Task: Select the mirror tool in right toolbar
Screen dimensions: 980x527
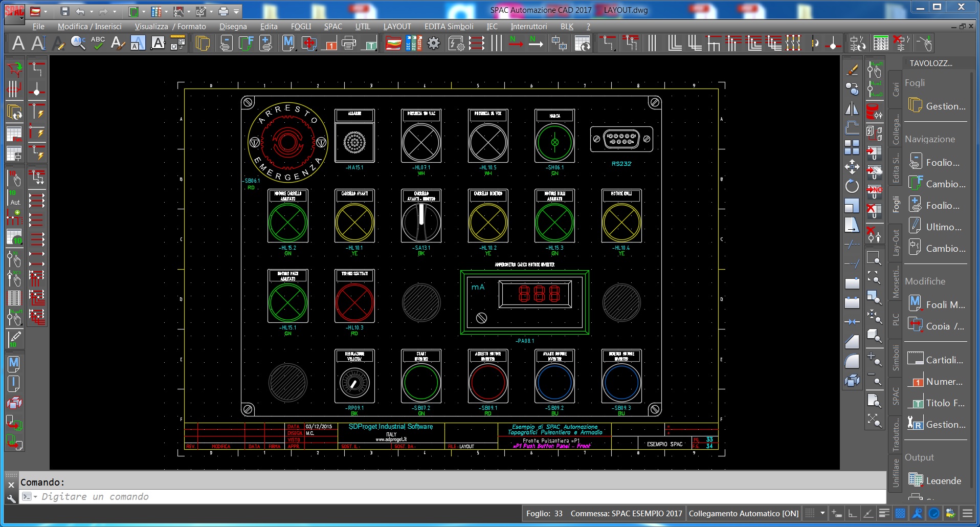Action: coord(852,108)
